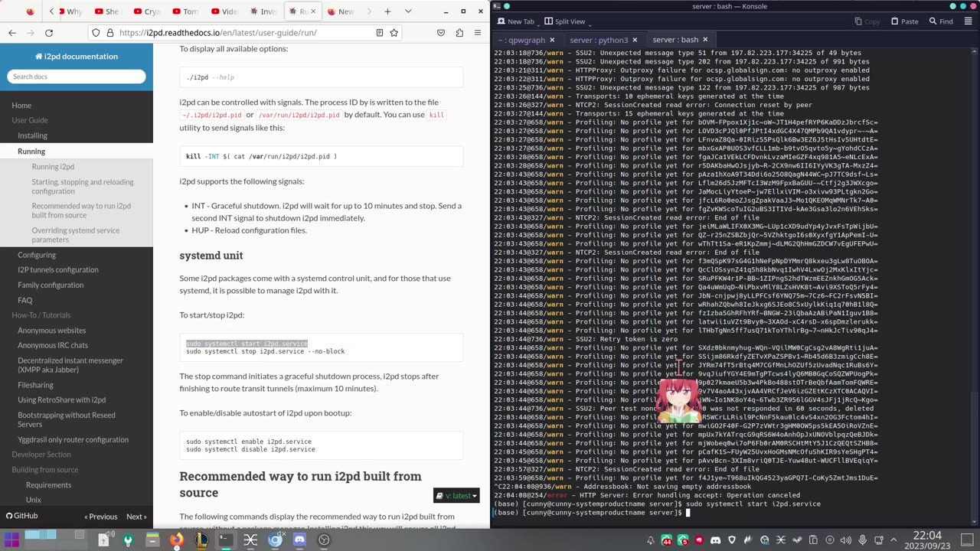
Task: Close the active 'Ru' browser tab
Action: [x=313, y=11]
